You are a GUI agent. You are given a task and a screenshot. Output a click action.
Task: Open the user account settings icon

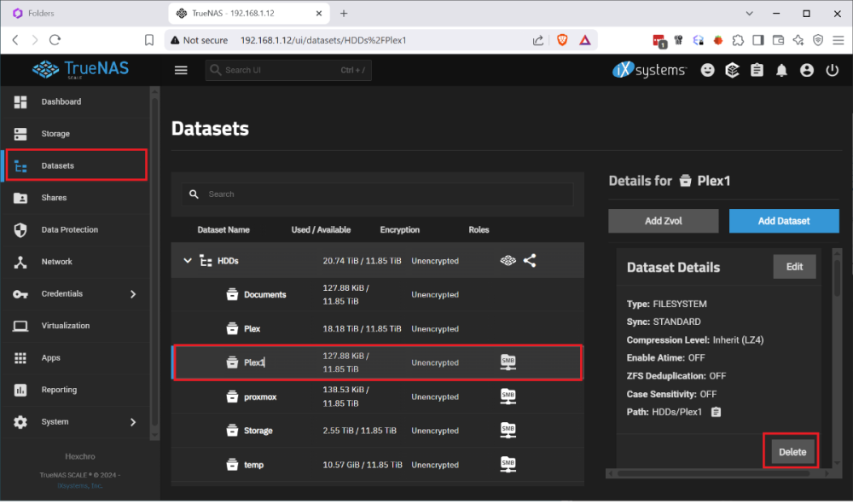(x=807, y=71)
